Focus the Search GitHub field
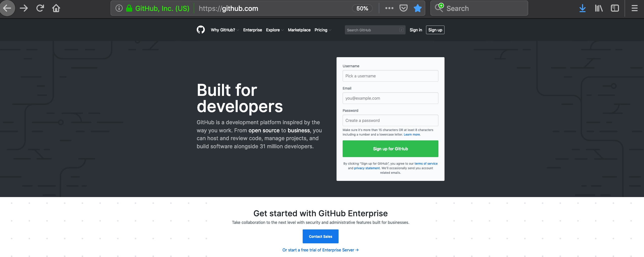Screen dimensions: 644x257 click(375, 30)
